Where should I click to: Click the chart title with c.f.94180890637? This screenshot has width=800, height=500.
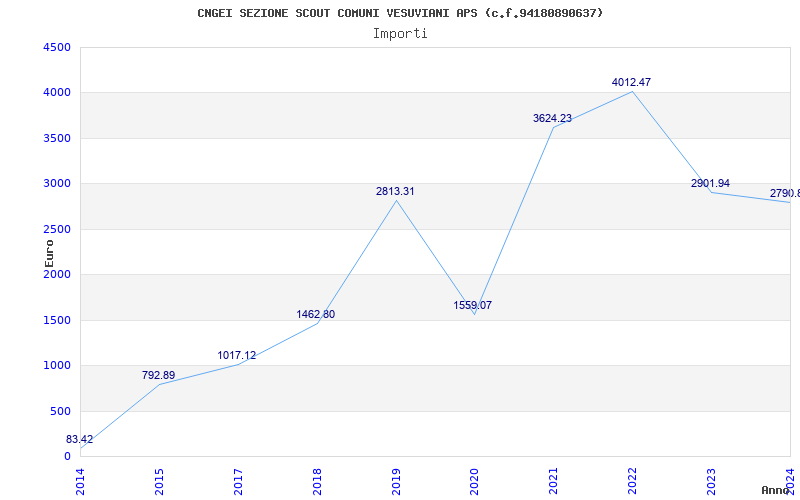click(400, 13)
